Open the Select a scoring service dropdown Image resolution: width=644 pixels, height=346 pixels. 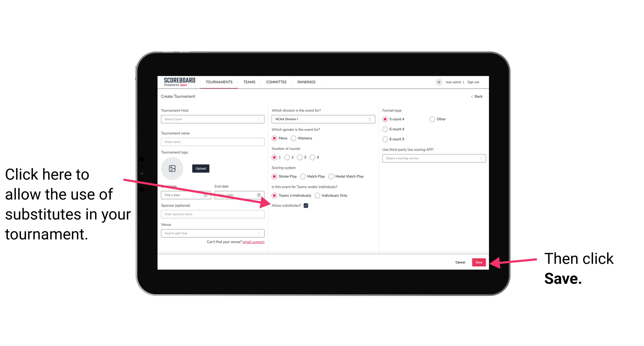[432, 159]
